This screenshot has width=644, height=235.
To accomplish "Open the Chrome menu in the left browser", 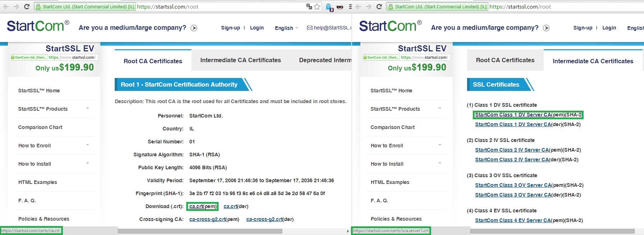I will [x=350, y=6].
